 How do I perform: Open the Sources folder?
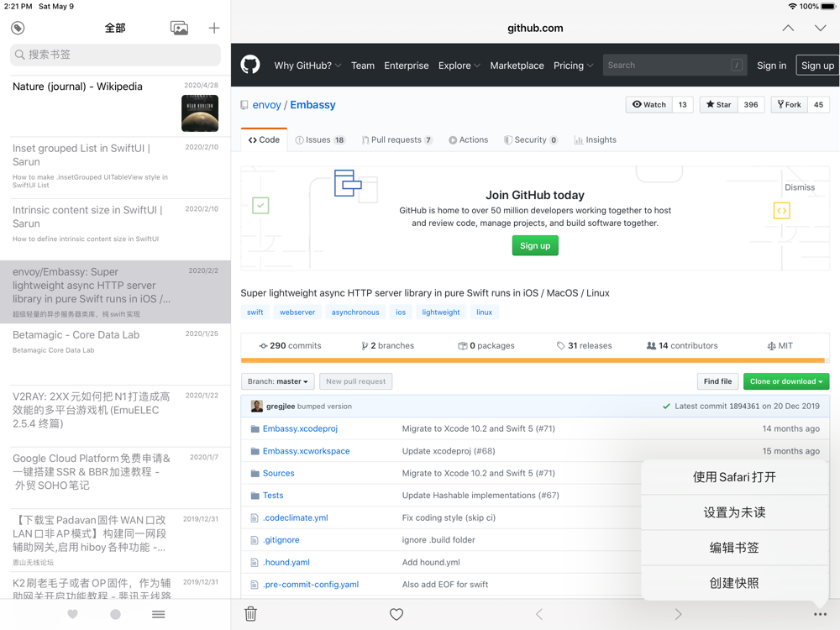[278, 473]
